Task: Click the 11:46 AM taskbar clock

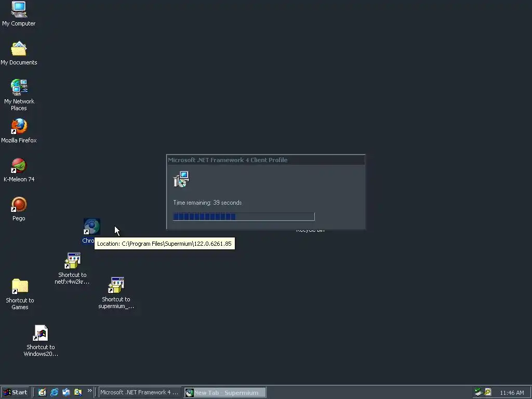Action: (x=512, y=393)
